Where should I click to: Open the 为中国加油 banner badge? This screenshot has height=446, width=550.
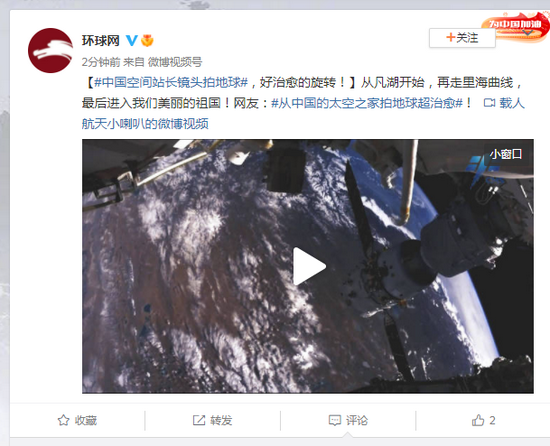coord(516,26)
